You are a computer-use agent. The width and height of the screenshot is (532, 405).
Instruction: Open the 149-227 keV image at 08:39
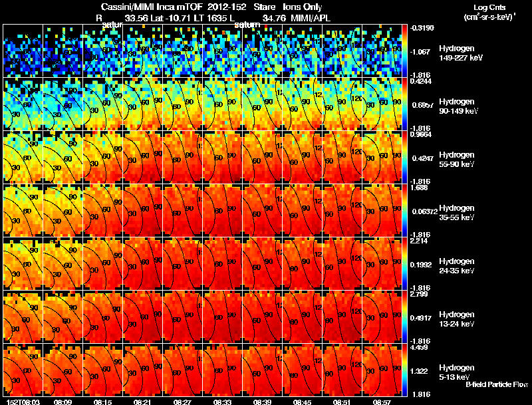[262, 51]
